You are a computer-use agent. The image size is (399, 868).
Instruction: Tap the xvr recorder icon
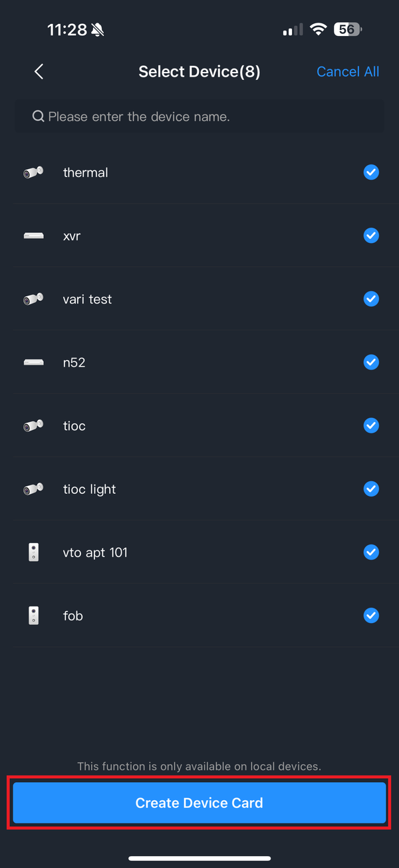click(x=33, y=236)
